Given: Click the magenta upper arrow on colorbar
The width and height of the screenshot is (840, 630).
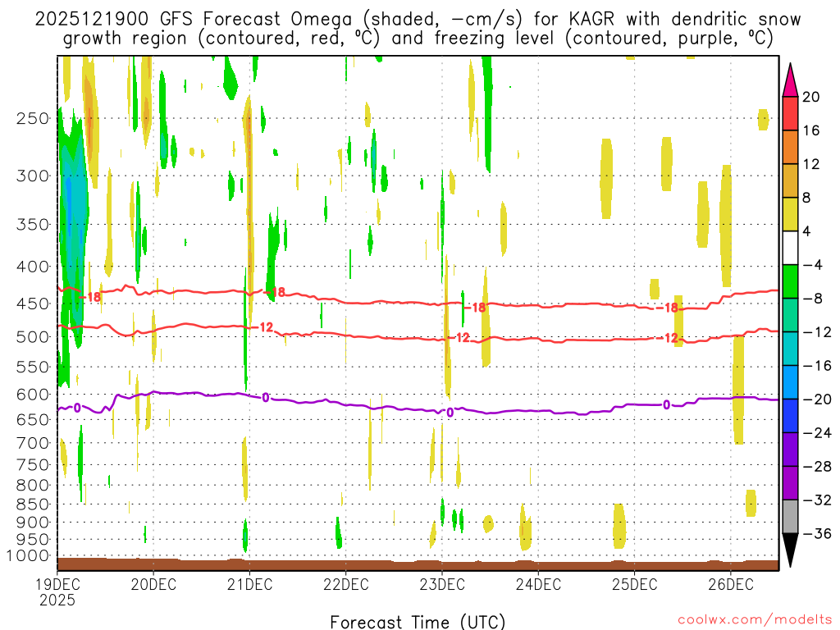Looking at the screenshot, I should click(x=790, y=80).
